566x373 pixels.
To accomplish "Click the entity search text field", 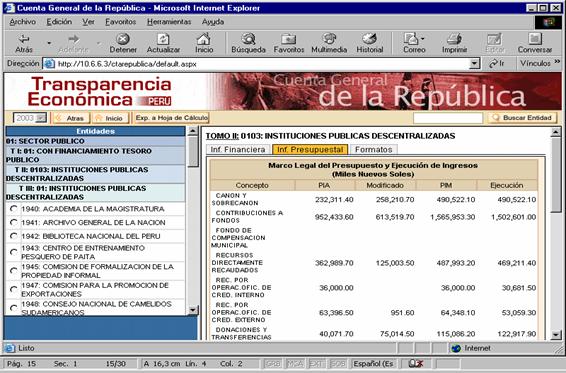I will tap(448, 118).
